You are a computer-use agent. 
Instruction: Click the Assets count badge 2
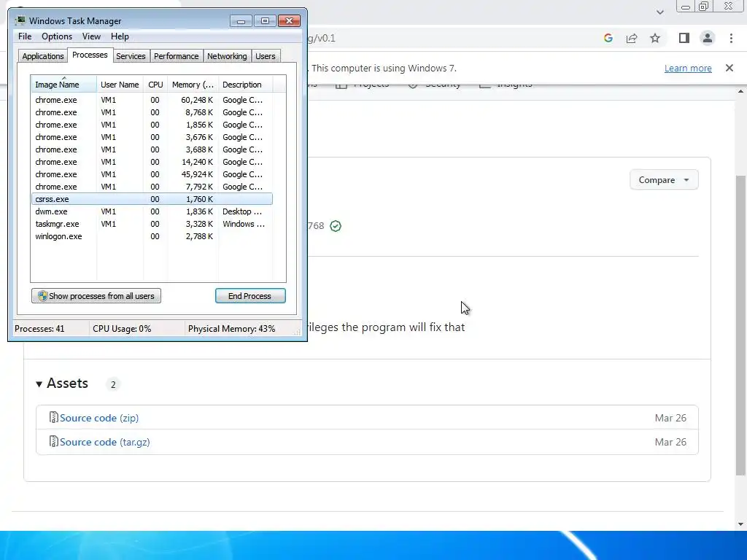click(x=113, y=384)
